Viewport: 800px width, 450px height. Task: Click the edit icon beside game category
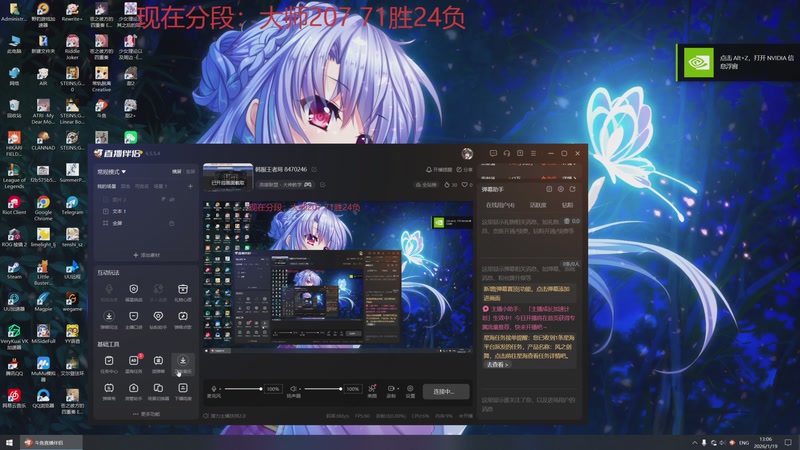(x=322, y=185)
